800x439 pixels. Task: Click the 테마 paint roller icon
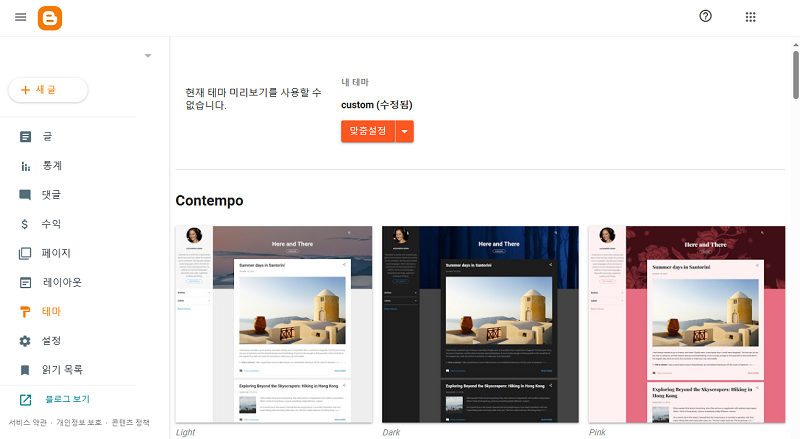pyautogui.click(x=25, y=311)
